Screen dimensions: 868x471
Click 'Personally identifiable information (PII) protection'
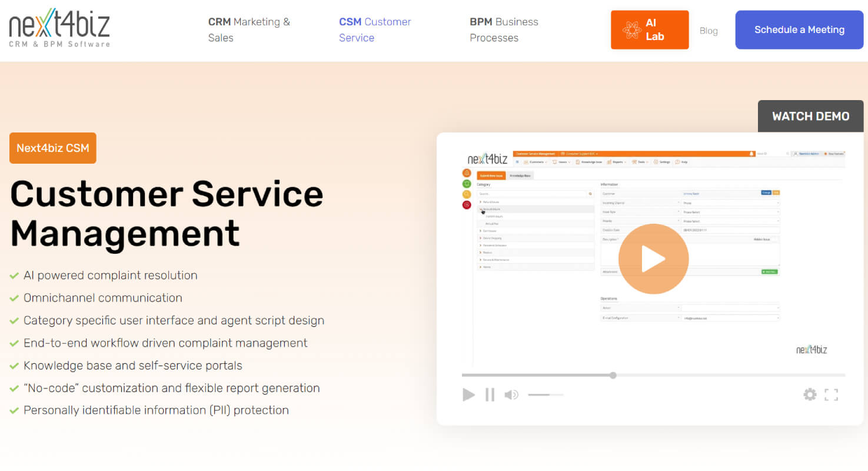click(x=157, y=410)
